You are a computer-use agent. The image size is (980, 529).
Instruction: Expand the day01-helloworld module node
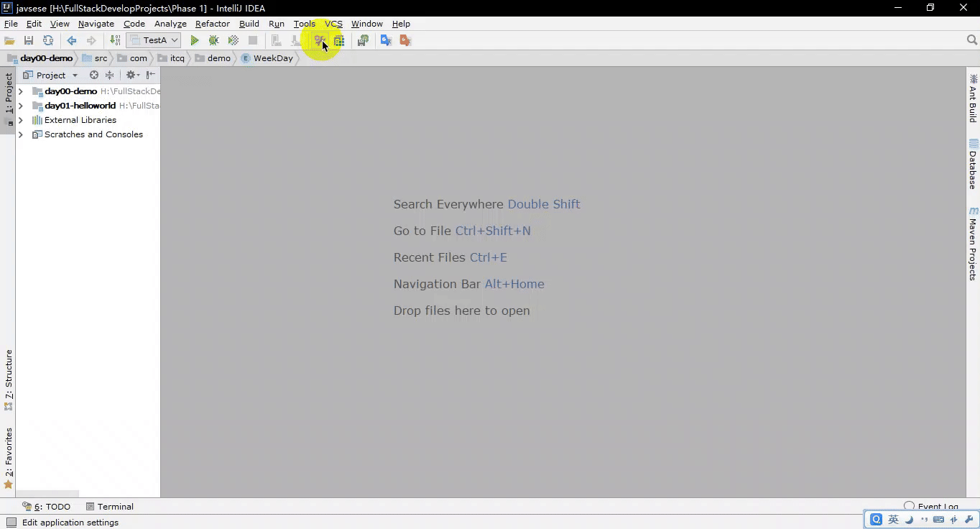tap(21, 106)
